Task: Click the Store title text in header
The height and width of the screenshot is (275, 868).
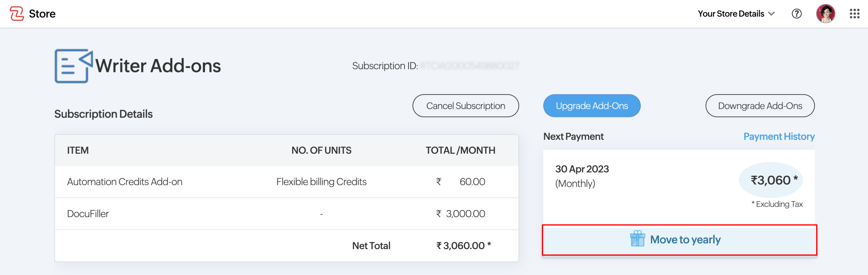Action: point(42,14)
